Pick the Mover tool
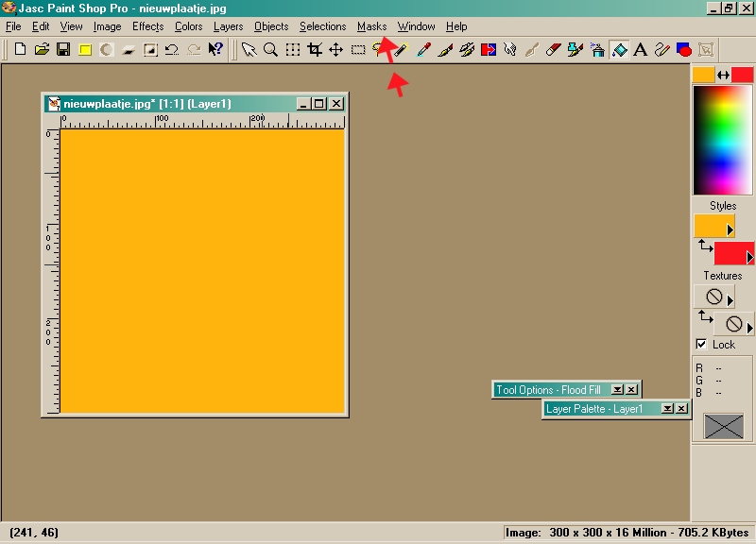 tap(335, 50)
